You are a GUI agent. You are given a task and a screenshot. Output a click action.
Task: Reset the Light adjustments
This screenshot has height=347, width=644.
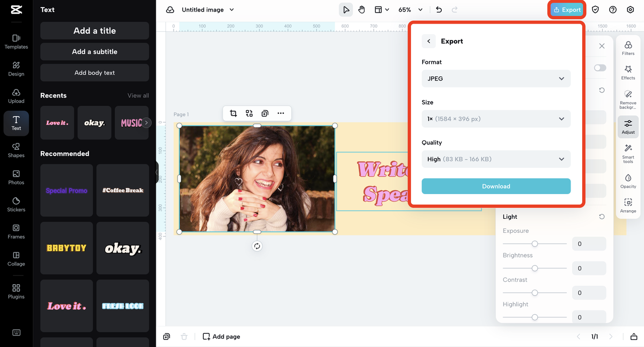pyautogui.click(x=602, y=217)
